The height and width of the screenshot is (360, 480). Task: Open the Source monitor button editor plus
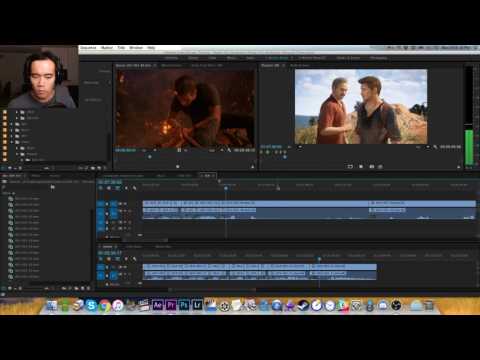(252, 166)
